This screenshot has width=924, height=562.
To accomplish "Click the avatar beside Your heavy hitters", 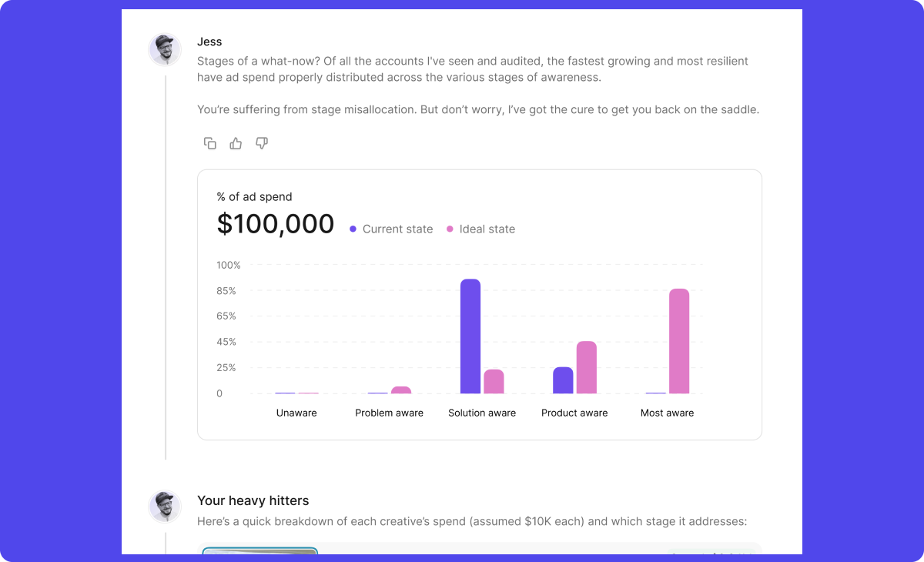I will (165, 507).
